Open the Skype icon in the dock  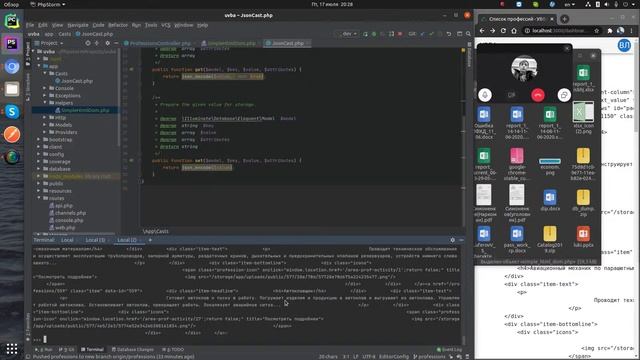pyautogui.click(x=12, y=111)
